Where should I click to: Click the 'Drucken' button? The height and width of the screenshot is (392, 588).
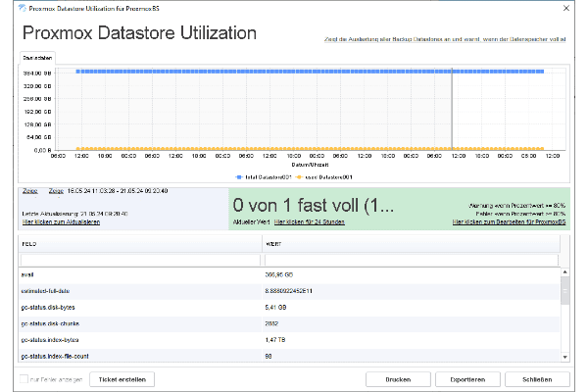click(x=398, y=379)
